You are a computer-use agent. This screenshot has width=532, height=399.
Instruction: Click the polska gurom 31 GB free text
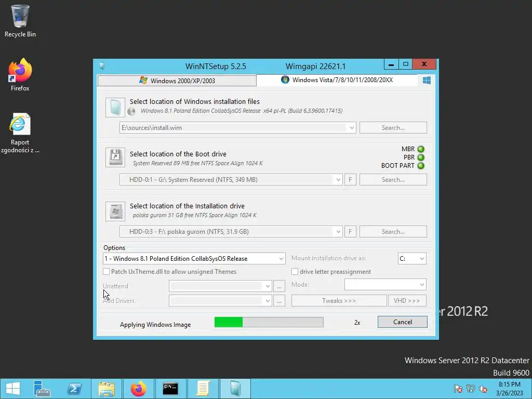pyautogui.click(x=194, y=215)
